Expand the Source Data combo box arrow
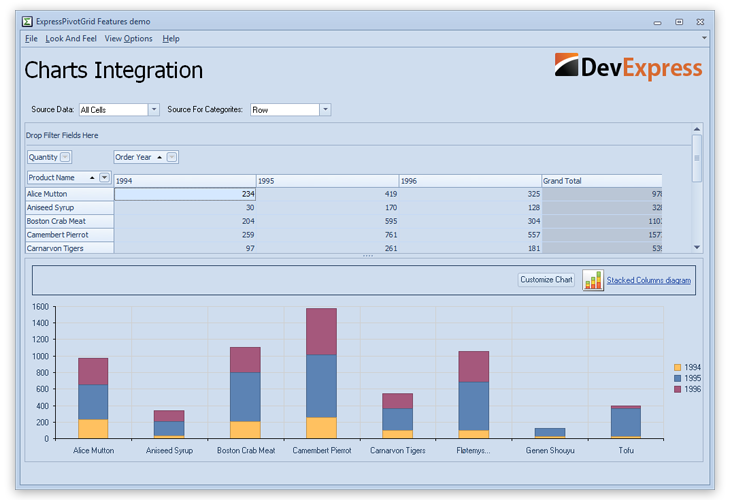 (x=154, y=110)
